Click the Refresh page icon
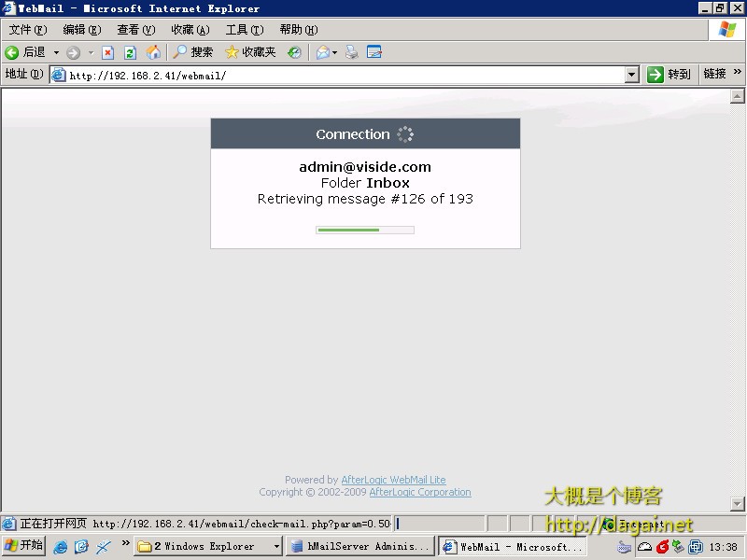Viewport: 747px width, 560px height. coord(130,53)
